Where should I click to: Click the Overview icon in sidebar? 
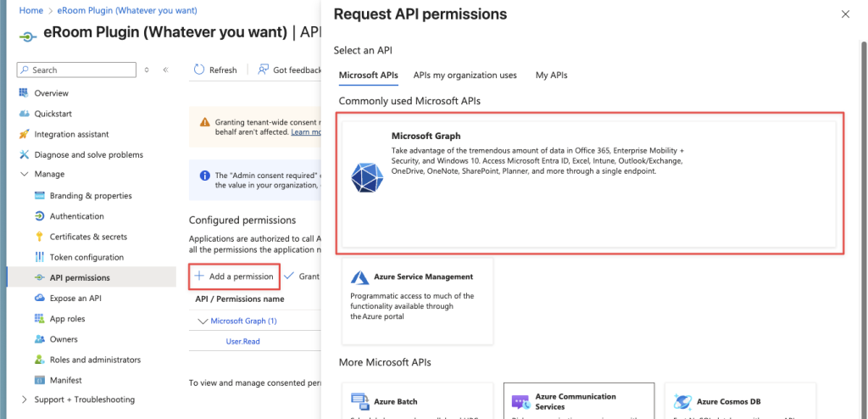tap(25, 93)
